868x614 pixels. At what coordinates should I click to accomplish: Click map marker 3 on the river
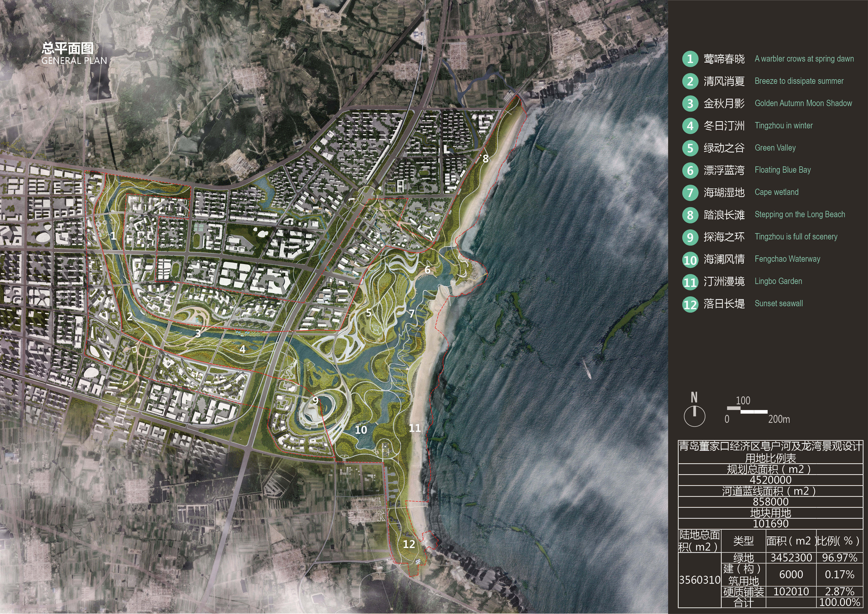(x=198, y=333)
